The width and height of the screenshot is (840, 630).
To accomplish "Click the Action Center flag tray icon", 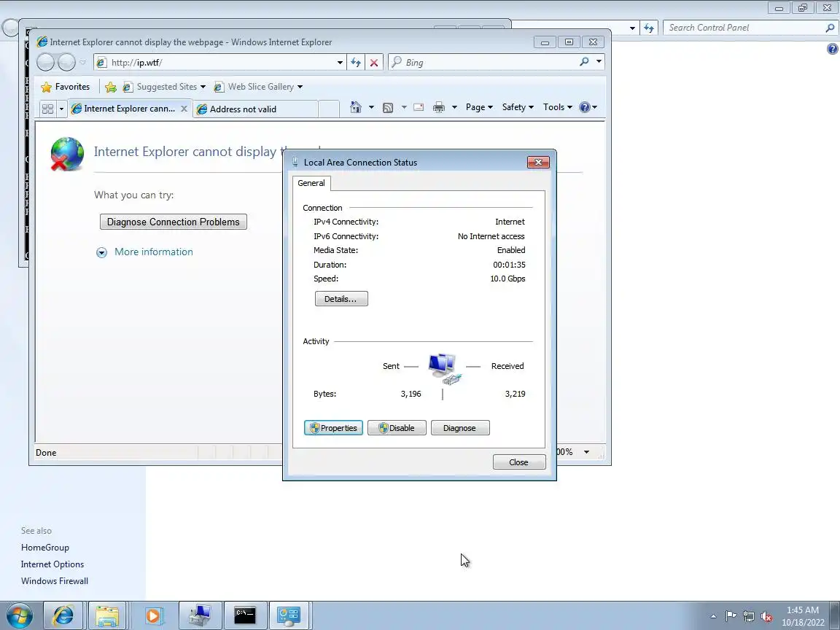I will 731,616.
